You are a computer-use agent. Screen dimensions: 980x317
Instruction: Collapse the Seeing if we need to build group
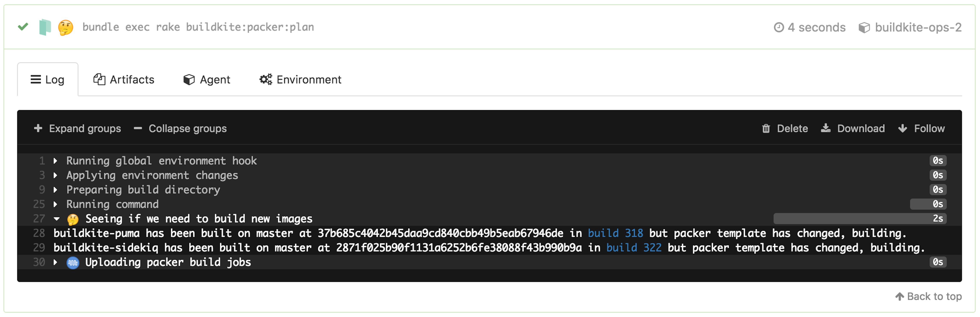(x=57, y=219)
